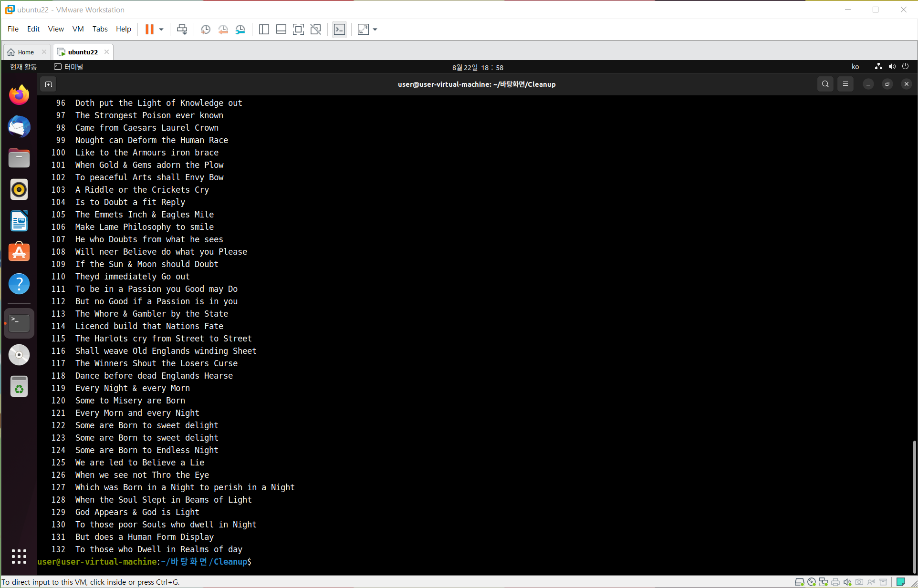
Task: Open the terminal hamburger menu
Action: tap(845, 84)
